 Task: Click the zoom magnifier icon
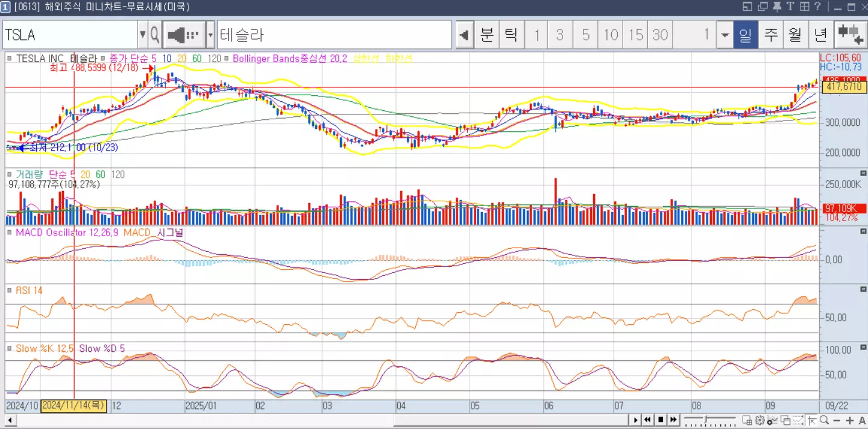point(824,421)
